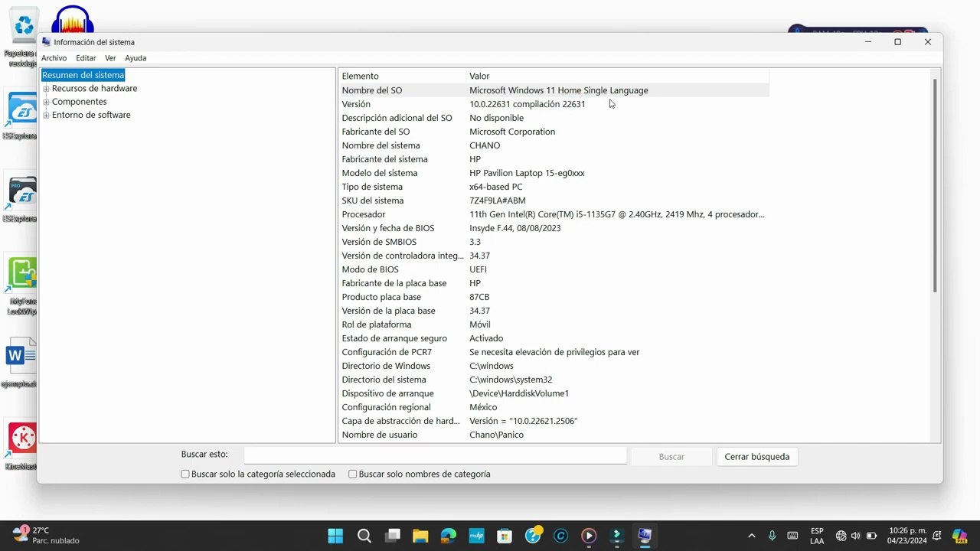
Task: Open the touch keyboard tray icon
Action: point(792,536)
